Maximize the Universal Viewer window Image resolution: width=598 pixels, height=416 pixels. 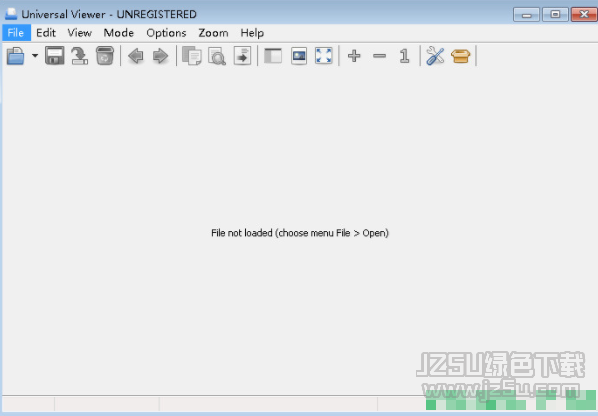[555, 14]
